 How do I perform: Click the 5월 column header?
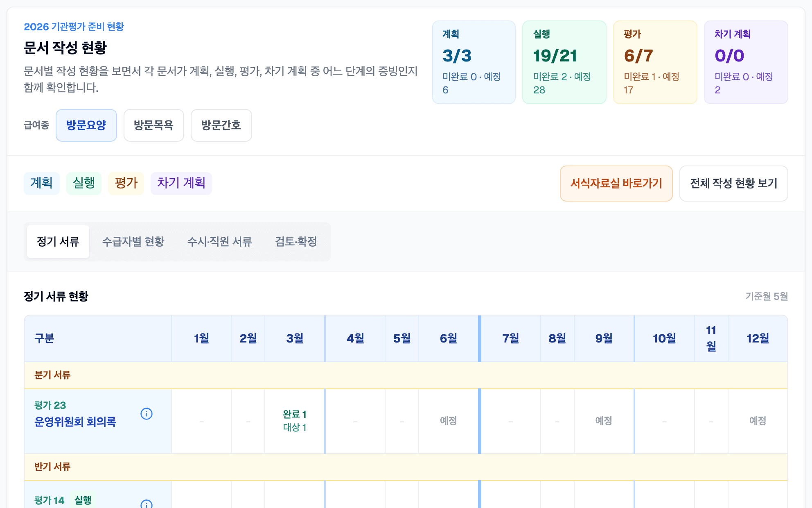402,339
